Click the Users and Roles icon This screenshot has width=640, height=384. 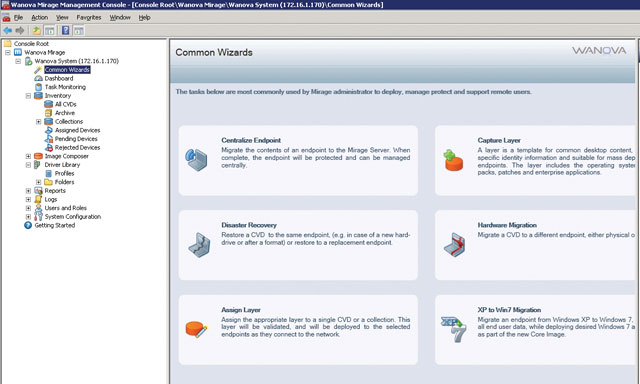(x=38, y=208)
